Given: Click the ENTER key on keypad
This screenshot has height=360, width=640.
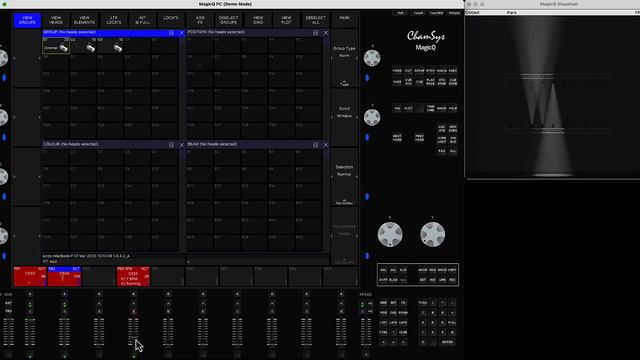Looking at the screenshot, I should (x=447, y=342).
